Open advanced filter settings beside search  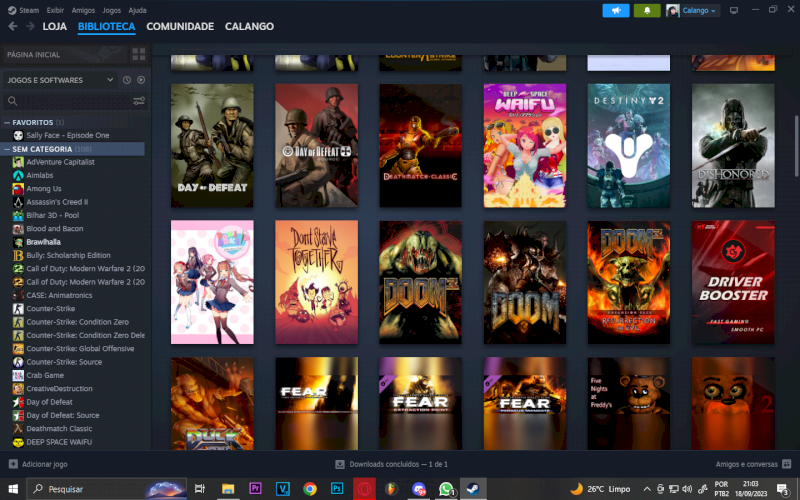tap(139, 101)
